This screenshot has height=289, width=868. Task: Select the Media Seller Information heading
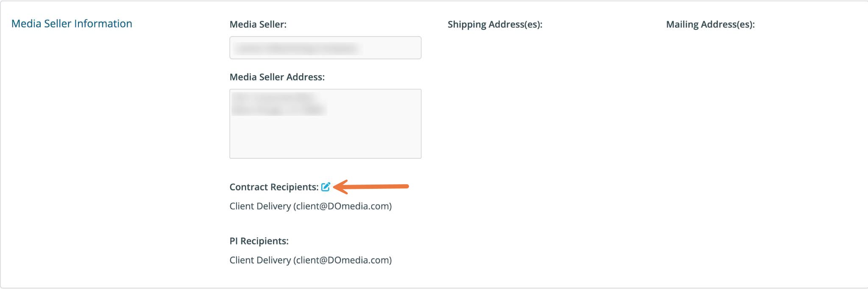(72, 24)
